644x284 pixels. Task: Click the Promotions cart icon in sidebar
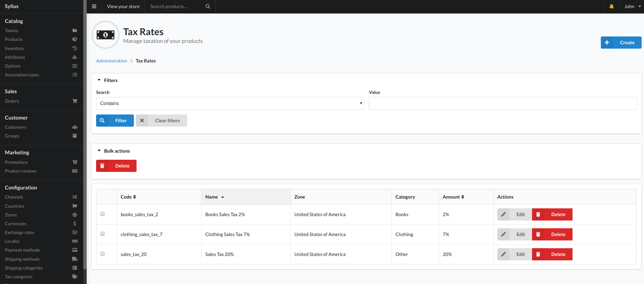(x=75, y=162)
